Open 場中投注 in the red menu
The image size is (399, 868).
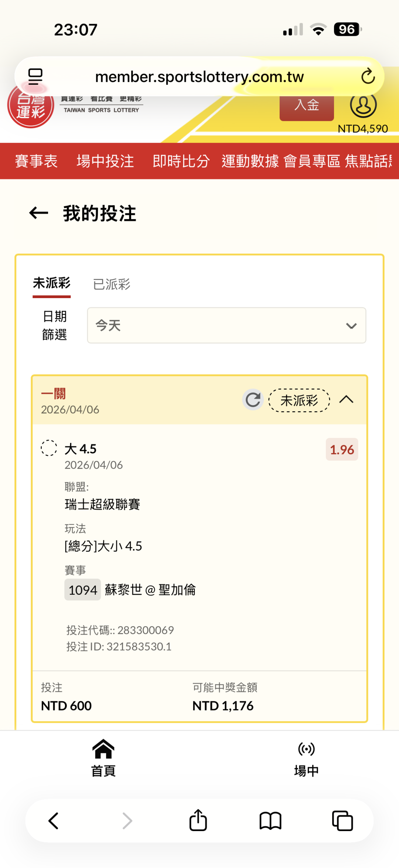105,161
